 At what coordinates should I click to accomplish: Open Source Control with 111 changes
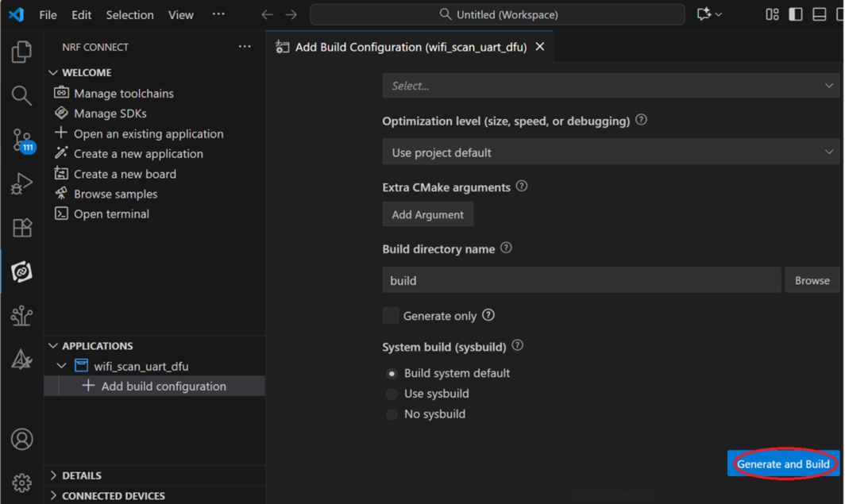21,140
